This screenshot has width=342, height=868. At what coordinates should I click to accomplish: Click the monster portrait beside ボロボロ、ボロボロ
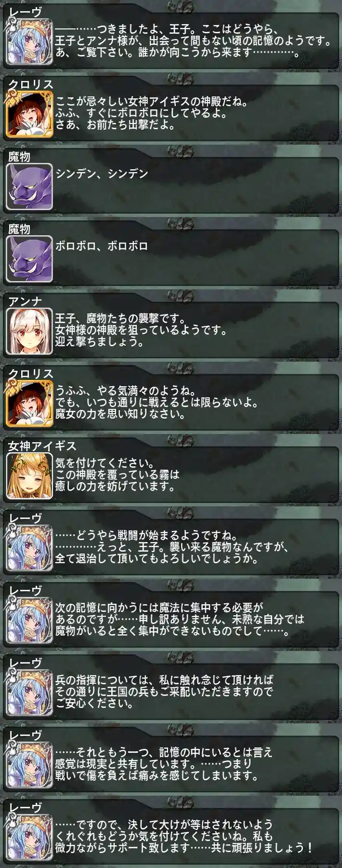click(x=29, y=259)
